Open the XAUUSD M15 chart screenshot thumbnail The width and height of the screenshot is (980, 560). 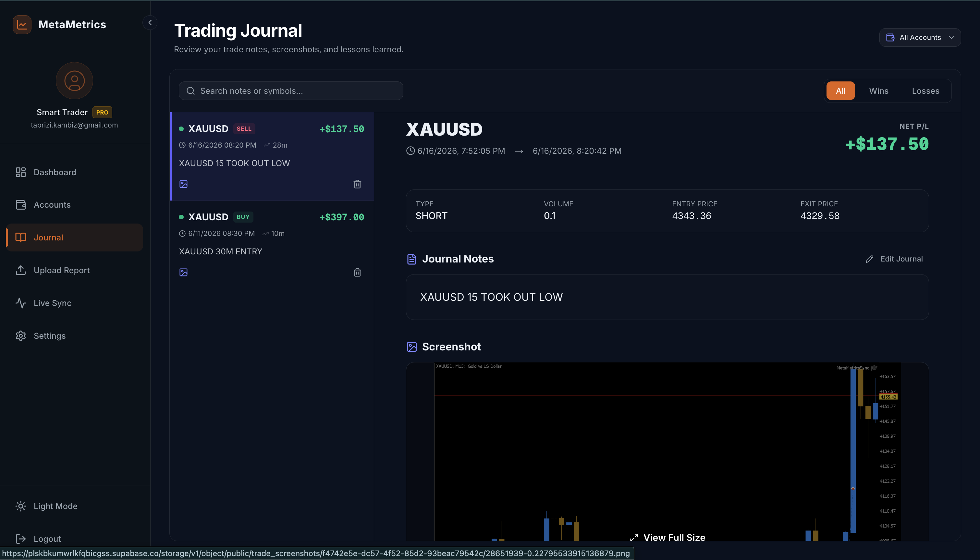667,452
